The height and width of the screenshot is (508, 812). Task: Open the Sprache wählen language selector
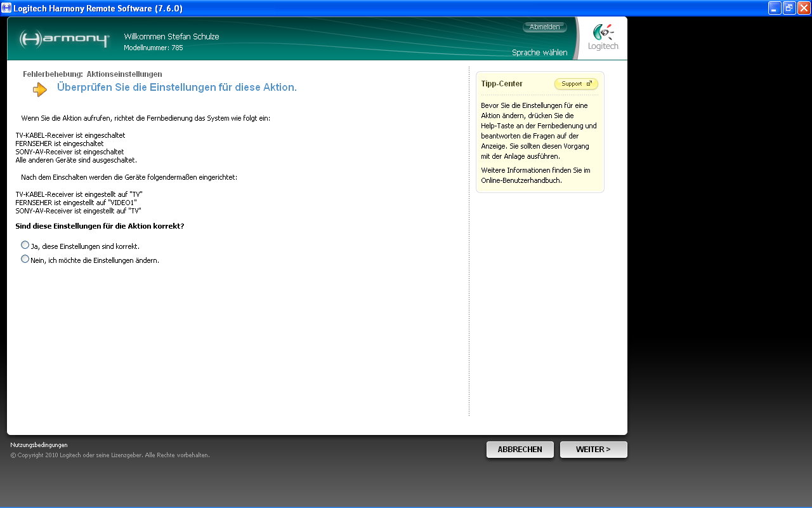click(x=539, y=53)
